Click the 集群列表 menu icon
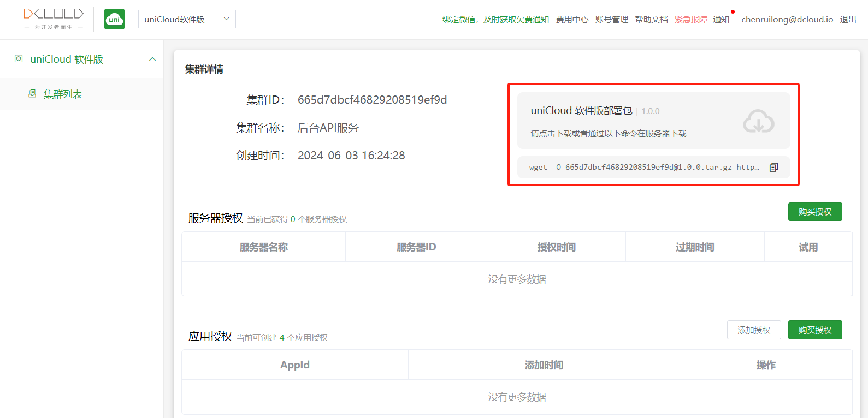Screen dimensions: 868x418 pos(32,94)
